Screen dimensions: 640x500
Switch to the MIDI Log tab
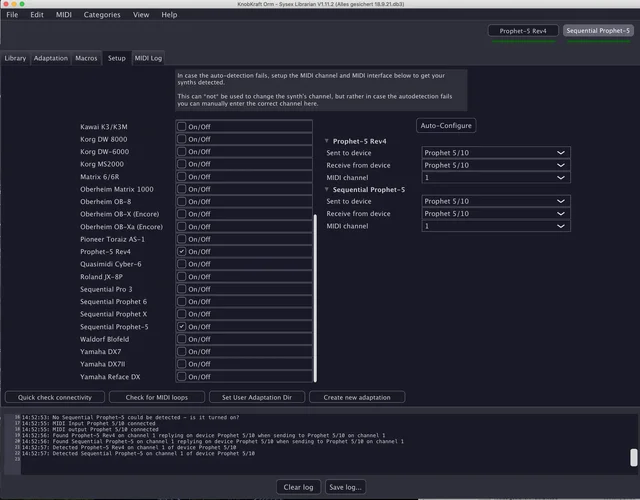coord(148,59)
